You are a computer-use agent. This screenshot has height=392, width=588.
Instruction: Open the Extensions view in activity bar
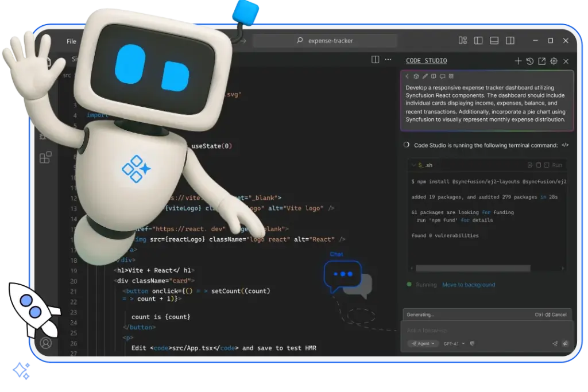coord(45,157)
